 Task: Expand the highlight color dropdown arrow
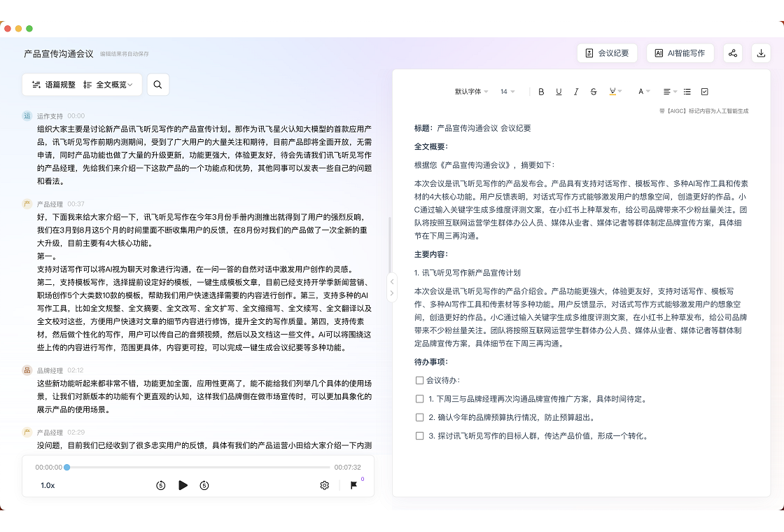tap(620, 92)
